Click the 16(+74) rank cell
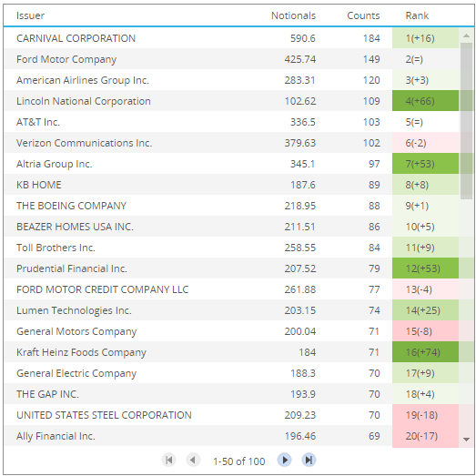Image resolution: width=476 pixels, height=476 pixels. [425, 352]
